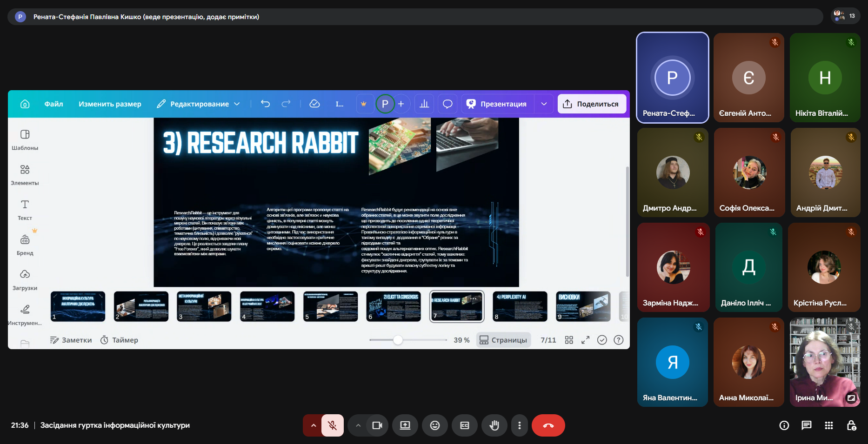Open meeting details info icon
This screenshot has height=444, width=868.
tap(784, 425)
